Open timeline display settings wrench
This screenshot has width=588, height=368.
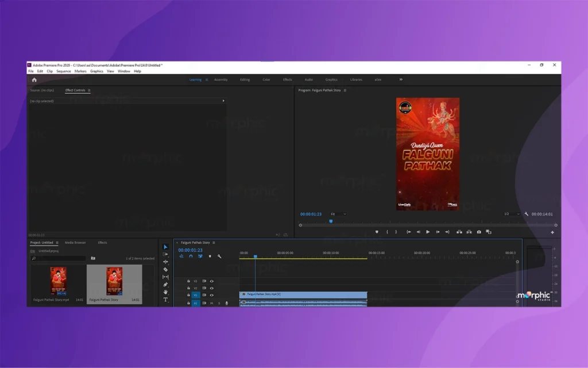(219, 256)
